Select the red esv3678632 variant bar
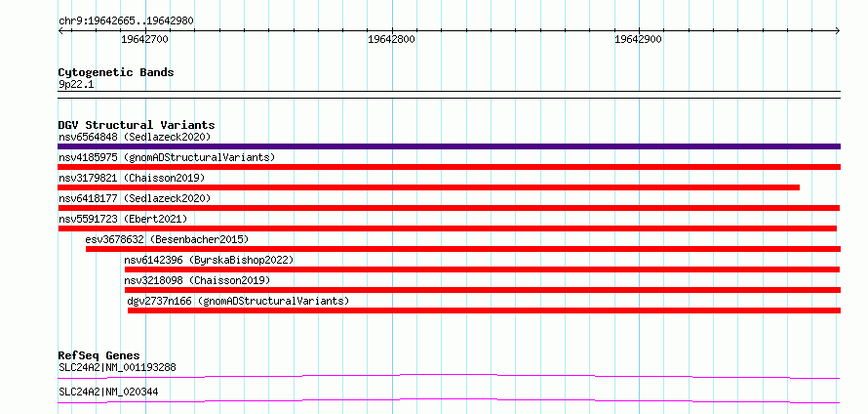Image resolution: width=868 pixels, height=414 pixels. pyautogui.click(x=463, y=249)
